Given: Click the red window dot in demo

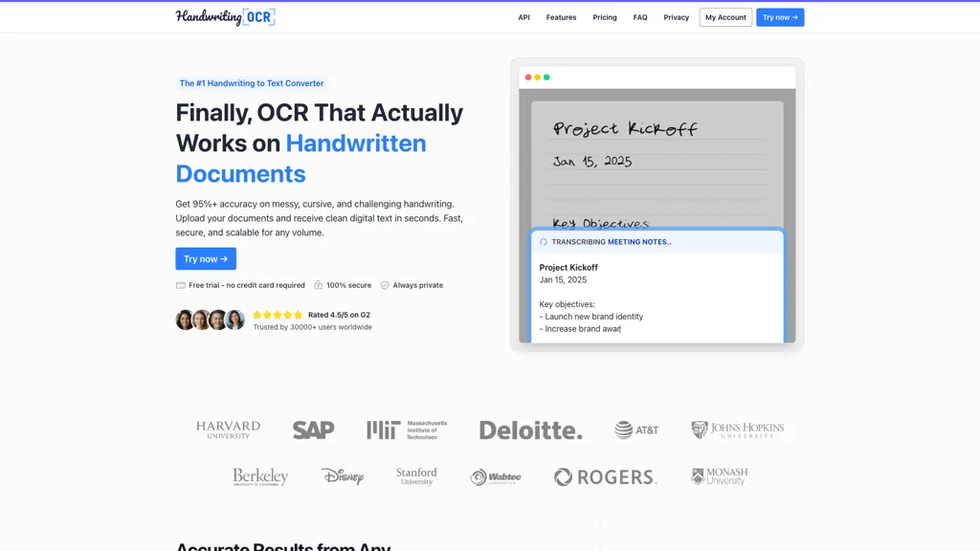Looking at the screenshot, I should tap(528, 77).
